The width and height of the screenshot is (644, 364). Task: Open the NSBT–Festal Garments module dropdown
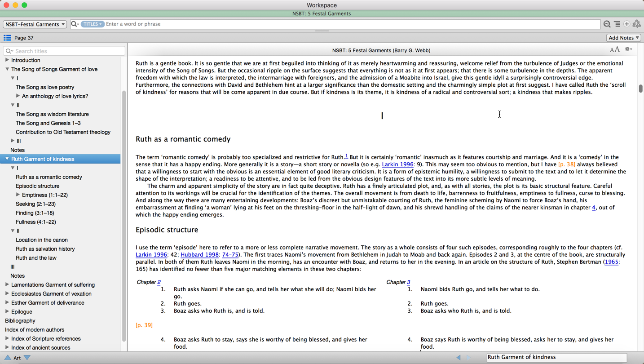click(35, 24)
